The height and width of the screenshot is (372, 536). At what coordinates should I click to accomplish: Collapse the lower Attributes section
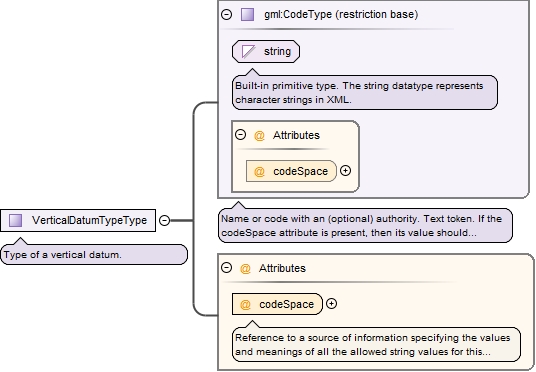226,267
